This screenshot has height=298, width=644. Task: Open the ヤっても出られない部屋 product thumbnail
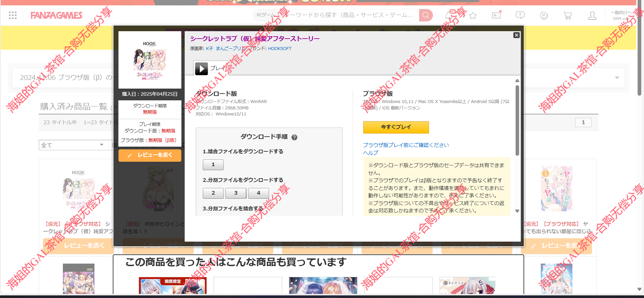pyautogui.click(x=557, y=189)
